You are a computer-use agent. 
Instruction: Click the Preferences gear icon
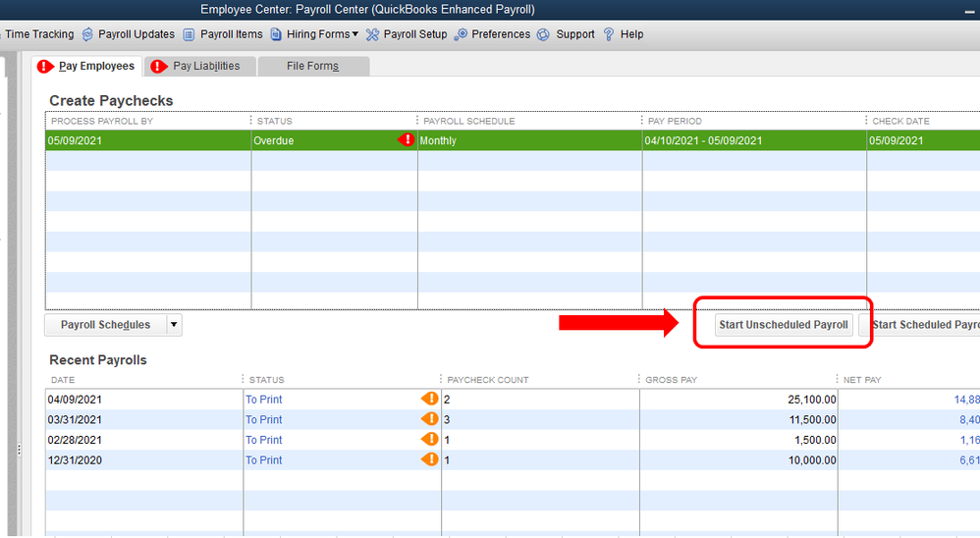click(461, 34)
